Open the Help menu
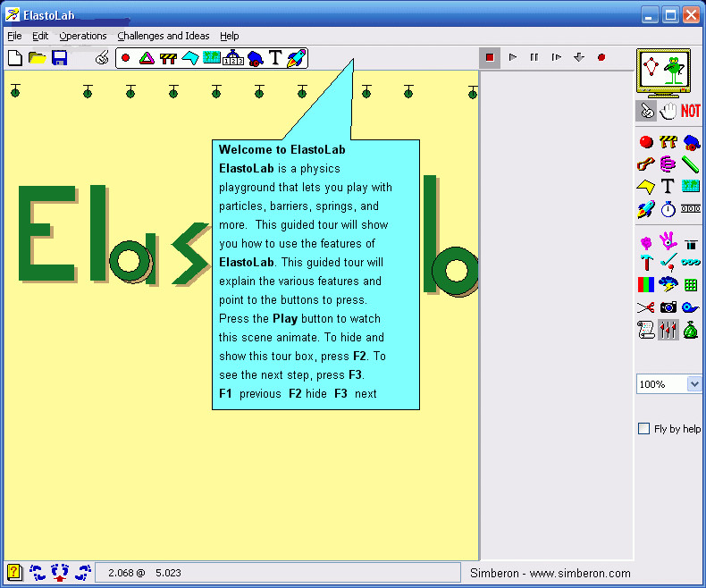The width and height of the screenshot is (706, 588). click(x=229, y=36)
